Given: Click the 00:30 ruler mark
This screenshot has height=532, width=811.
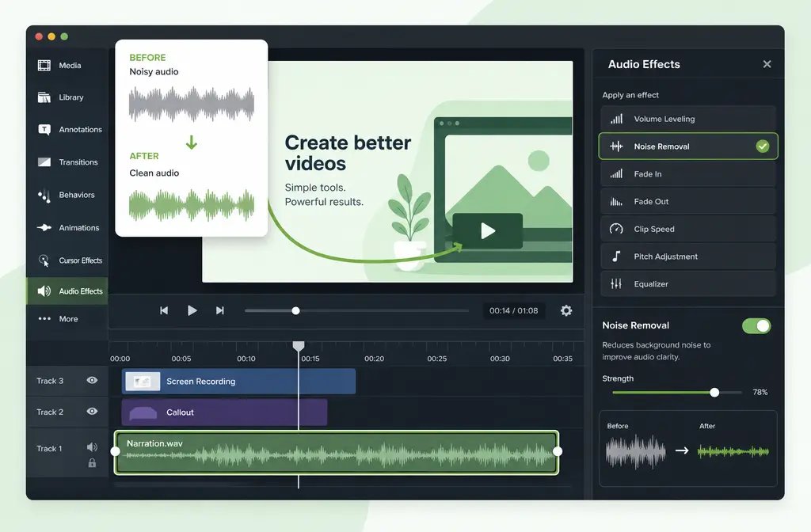Looking at the screenshot, I should pos(500,359).
